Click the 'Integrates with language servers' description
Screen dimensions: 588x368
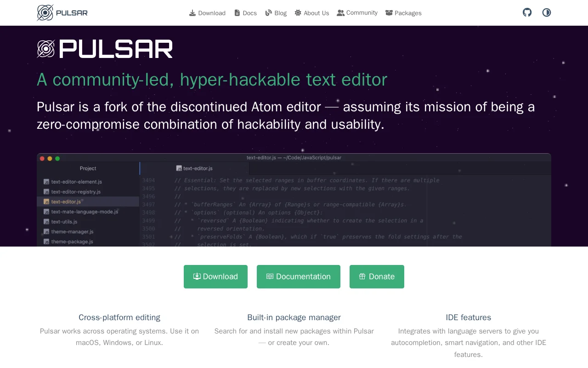coord(469,343)
